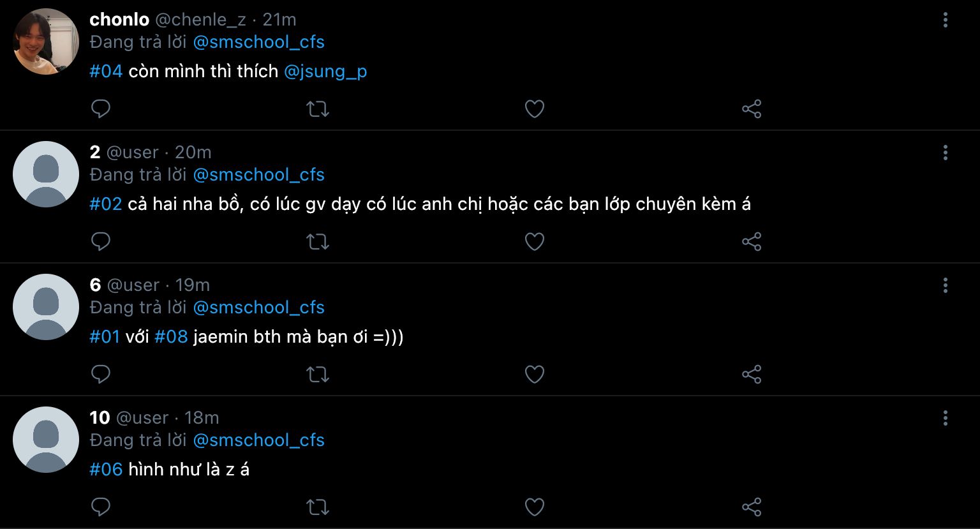The image size is (980, 529).
Task: Open the @jsung_p mention link
Action: (325, 71)
